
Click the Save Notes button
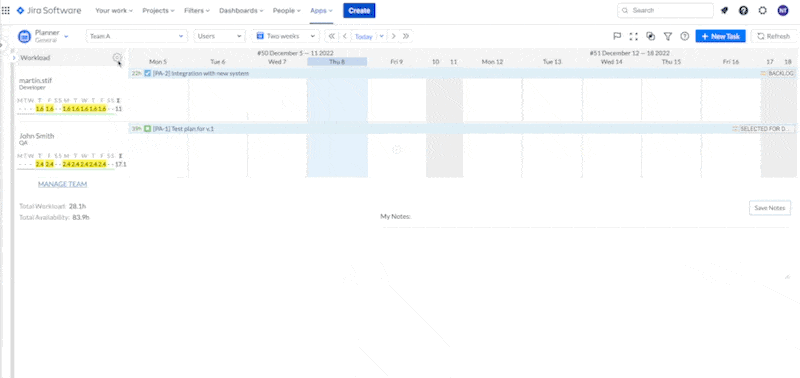coord(770,208)
